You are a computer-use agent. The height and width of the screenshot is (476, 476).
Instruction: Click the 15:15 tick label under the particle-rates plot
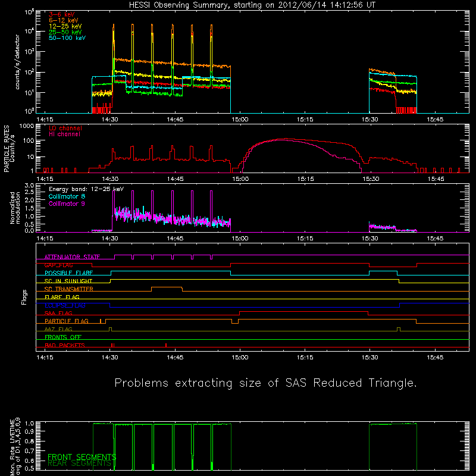tap(305, 179)
